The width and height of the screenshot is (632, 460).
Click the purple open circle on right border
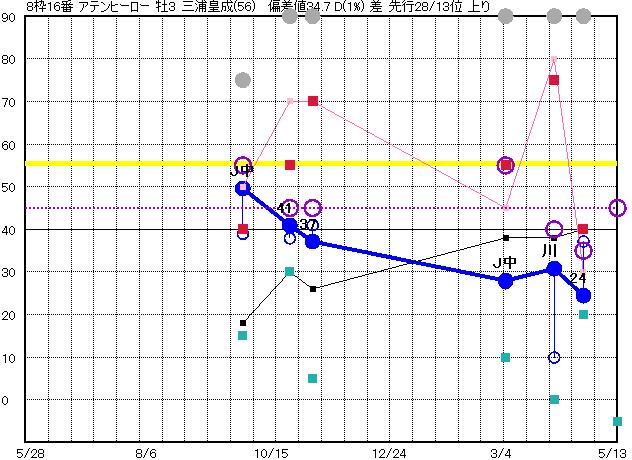coord(617,208)
